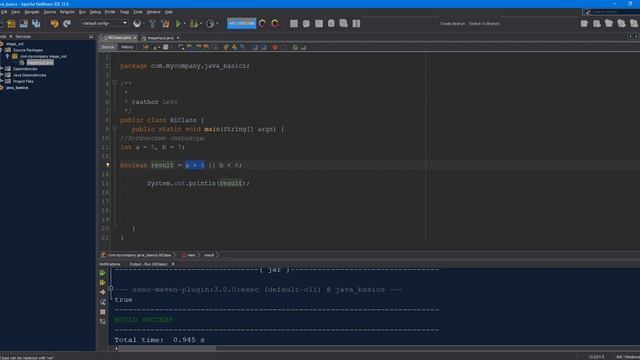Click the Open Project folder icon

(24, 24)
